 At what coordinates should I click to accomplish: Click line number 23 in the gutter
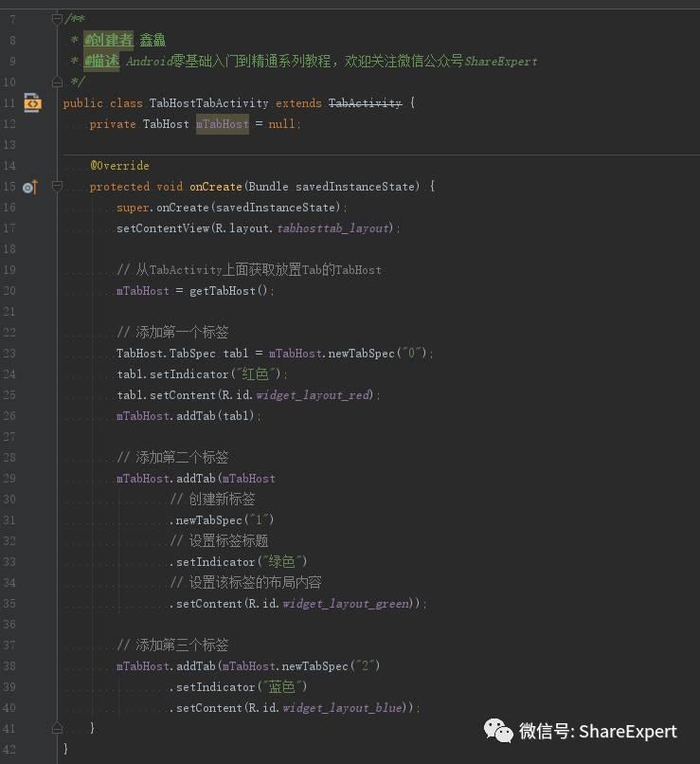coord(9,354)
